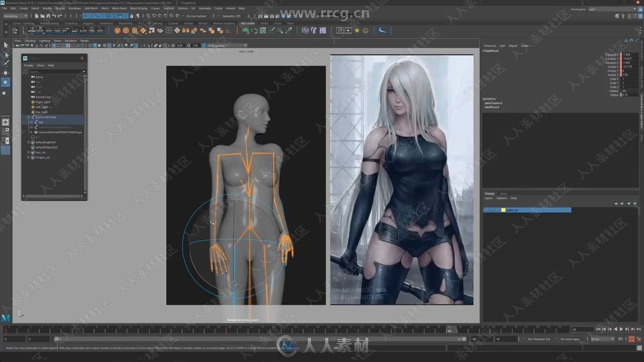Select the highlighted Rotate tool in toolbox
Screen dimensions: 644x362
coord(6,82)
